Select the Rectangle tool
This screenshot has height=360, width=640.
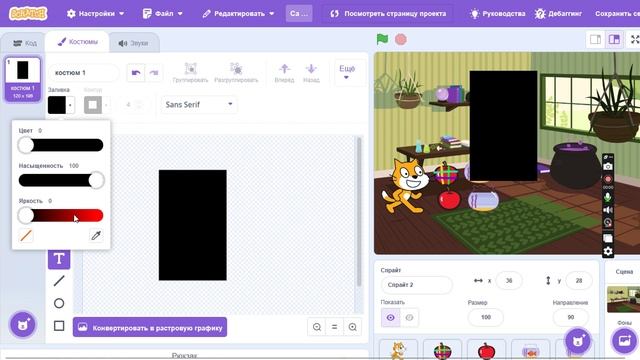point(59,326)
